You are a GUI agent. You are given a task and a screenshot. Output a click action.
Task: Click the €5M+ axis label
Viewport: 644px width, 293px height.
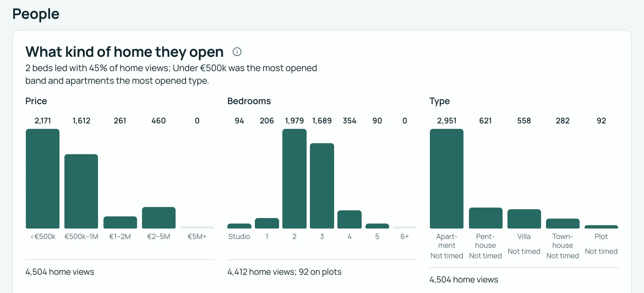point(197,237)
